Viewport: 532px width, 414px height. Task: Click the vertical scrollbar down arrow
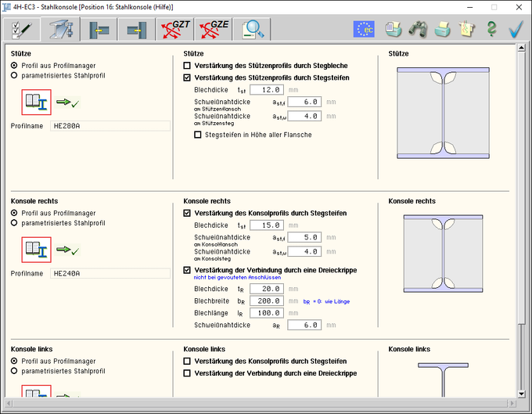click(522, 394)
